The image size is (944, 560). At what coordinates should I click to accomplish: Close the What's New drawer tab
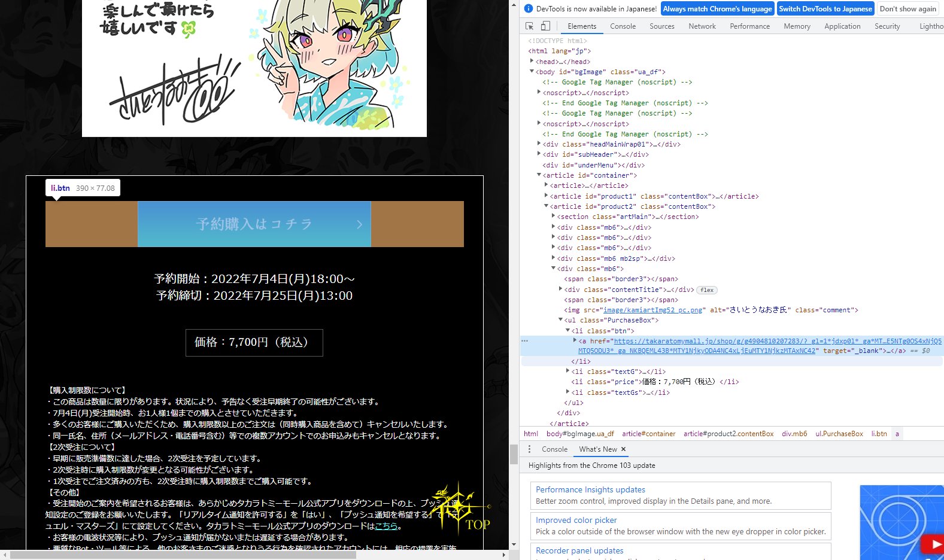[x=623, y=449]
